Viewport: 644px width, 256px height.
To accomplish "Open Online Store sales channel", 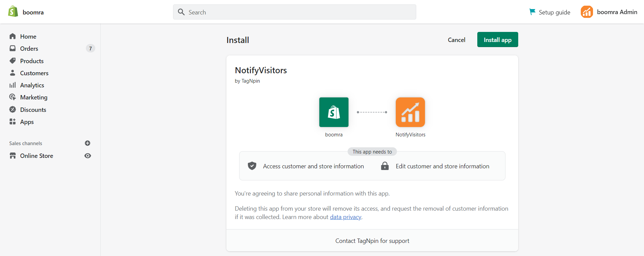I will (37, 156).
